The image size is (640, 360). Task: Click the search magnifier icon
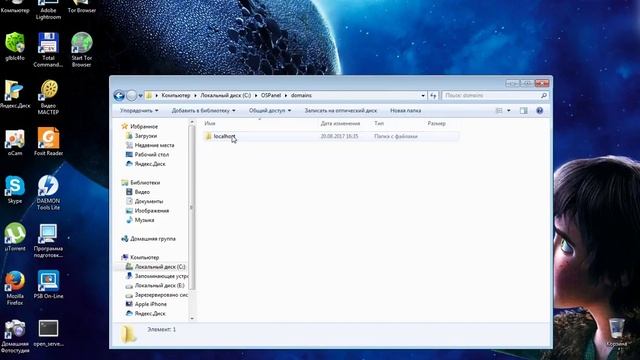544,95
